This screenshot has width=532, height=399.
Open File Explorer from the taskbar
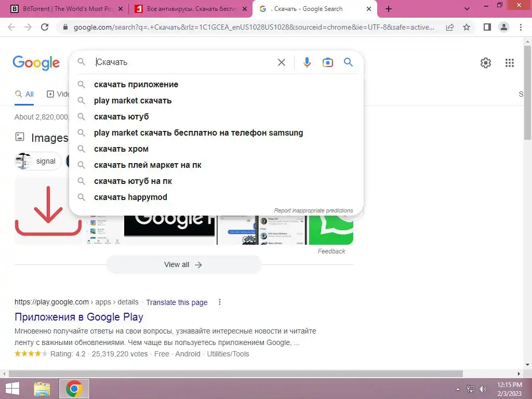(42, 389)
